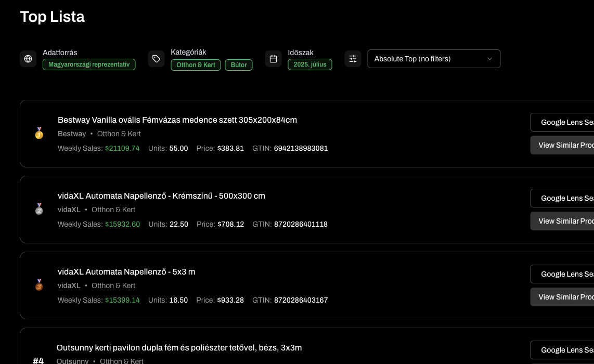
Task: Click vidaXL Automata Napellenző Krémszínű title
Action: pyautogui.click(x=161, y=196)
